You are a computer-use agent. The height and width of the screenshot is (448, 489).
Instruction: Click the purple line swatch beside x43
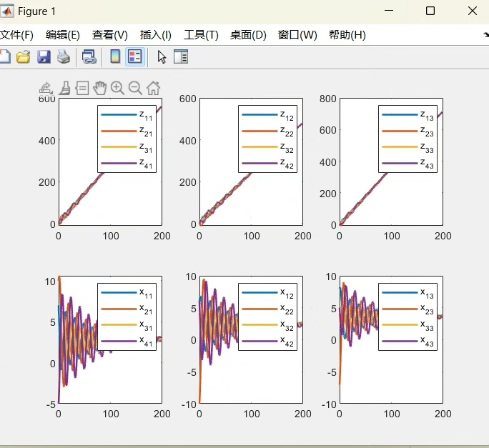pos(400,341)
